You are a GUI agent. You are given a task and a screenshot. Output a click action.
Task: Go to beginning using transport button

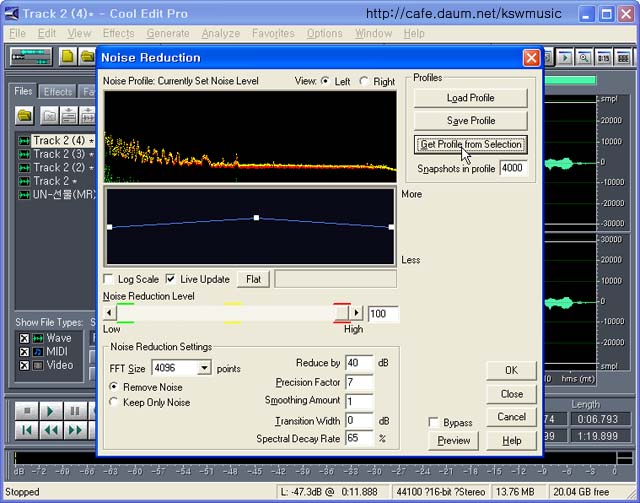tap(27, 430)
